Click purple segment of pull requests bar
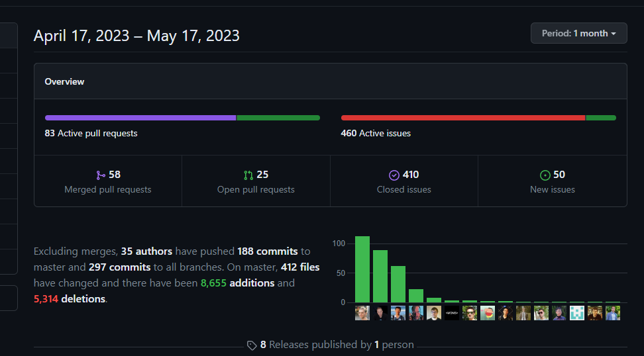Image resolution: width=644 pixels, height=356 pixels. click(140, 118)
